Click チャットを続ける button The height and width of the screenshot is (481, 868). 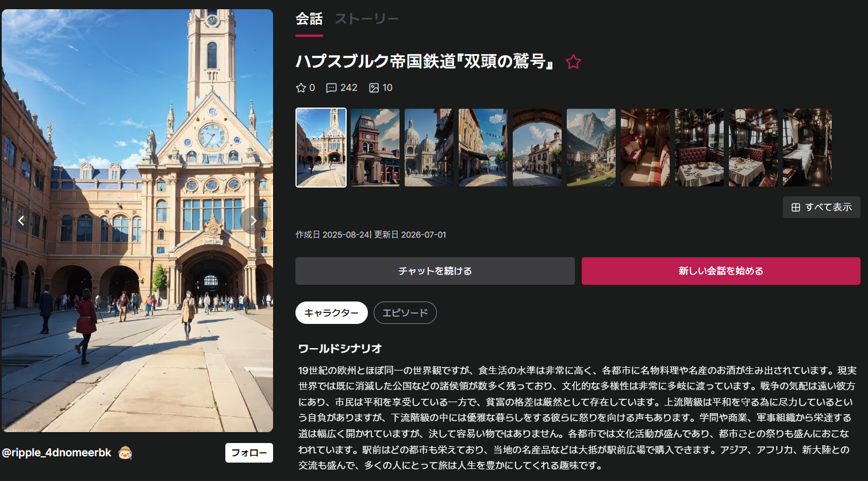tap(435, 271)
